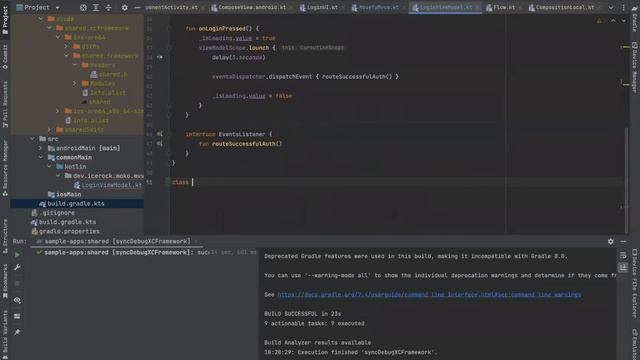This screenshot has height=360, width=640.
Task: Expand the Modules folder
Action: click(75, 83)
